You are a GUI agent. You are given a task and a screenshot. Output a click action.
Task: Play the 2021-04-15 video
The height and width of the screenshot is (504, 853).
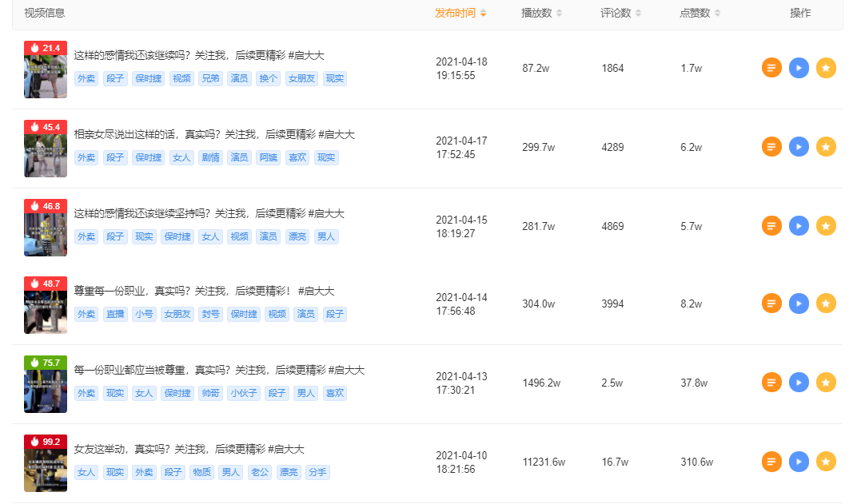pyautogui.click(x=799, y=225)
